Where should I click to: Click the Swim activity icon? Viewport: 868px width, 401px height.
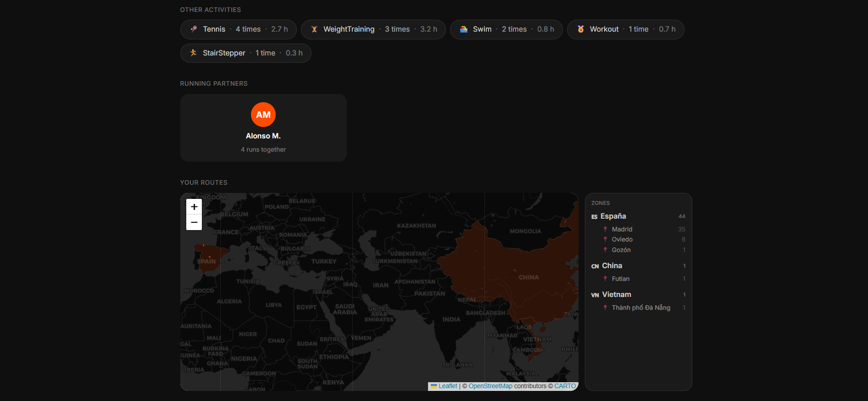click(464, 29)
